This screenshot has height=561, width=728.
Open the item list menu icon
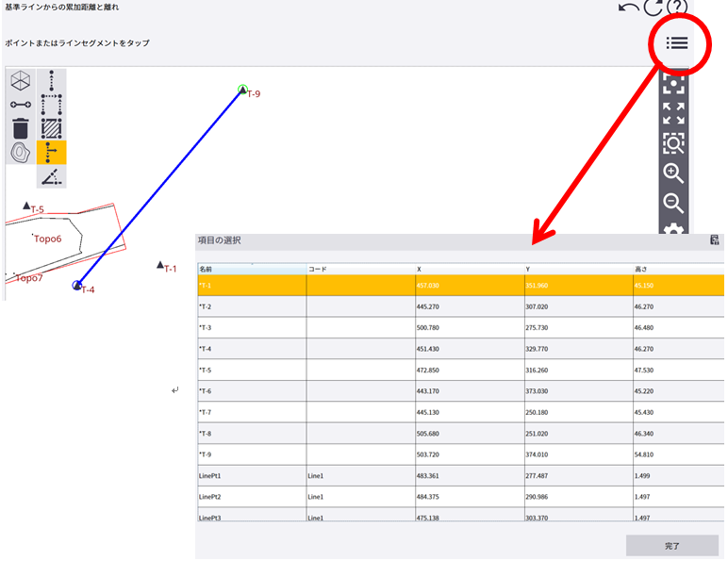676,42
